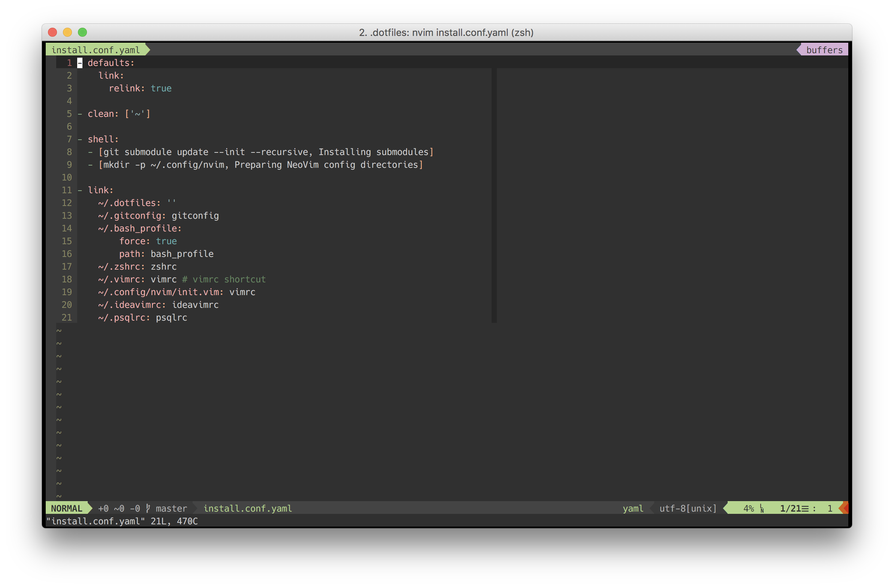
Task: Click line number 19 in the gutter
Action: pos(66,292)
